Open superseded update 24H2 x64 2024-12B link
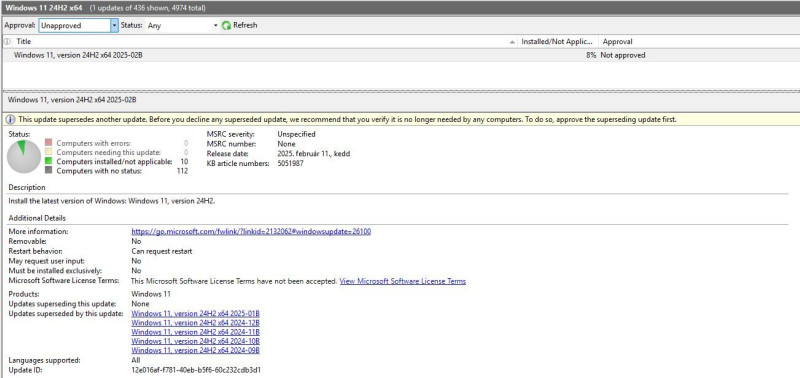The image size is (800, 378). (x=195, y=323)
